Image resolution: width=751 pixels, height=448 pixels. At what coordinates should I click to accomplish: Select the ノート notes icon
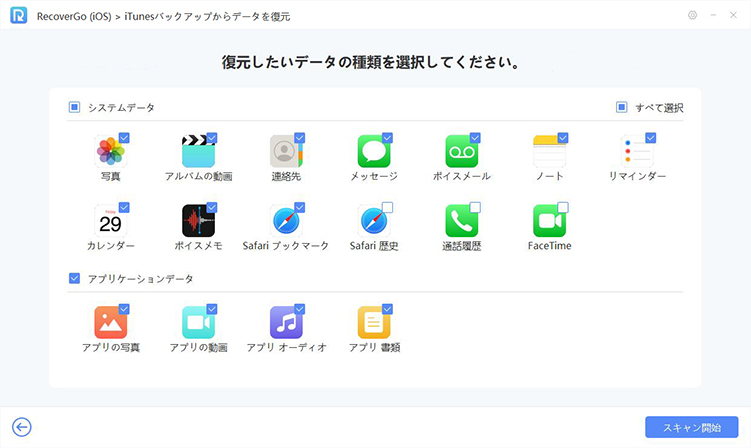[x=549, y=151]
